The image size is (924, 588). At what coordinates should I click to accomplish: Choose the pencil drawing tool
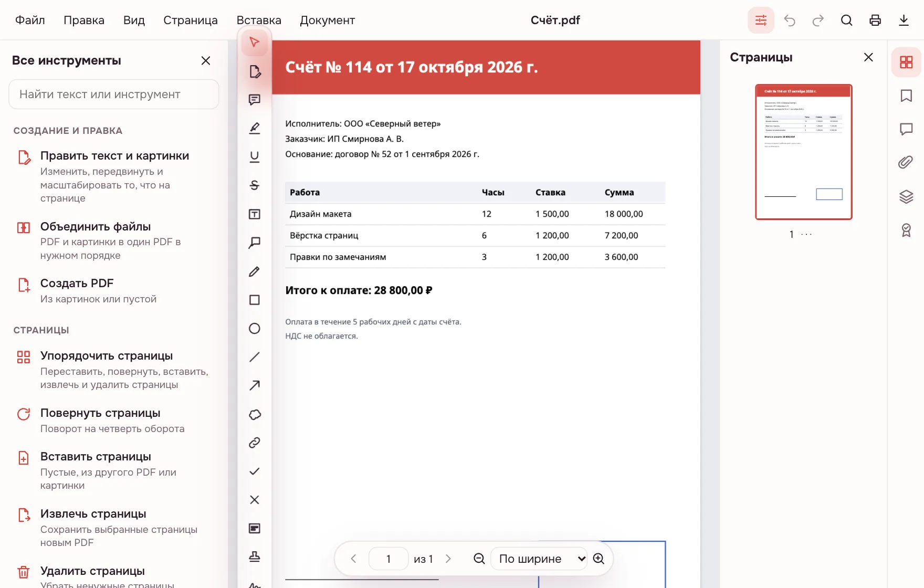(x=255, y=271)
